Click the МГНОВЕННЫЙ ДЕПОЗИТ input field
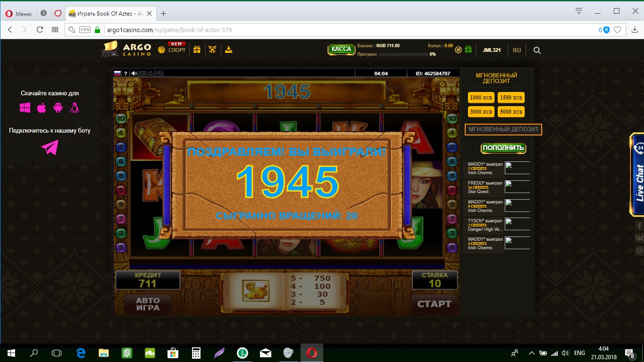 point(503,129)
